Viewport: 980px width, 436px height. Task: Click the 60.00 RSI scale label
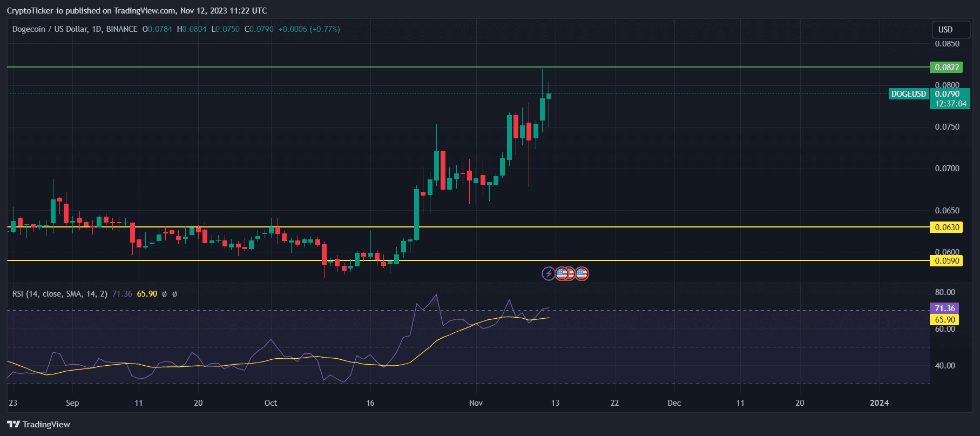[x=945, y=329]
